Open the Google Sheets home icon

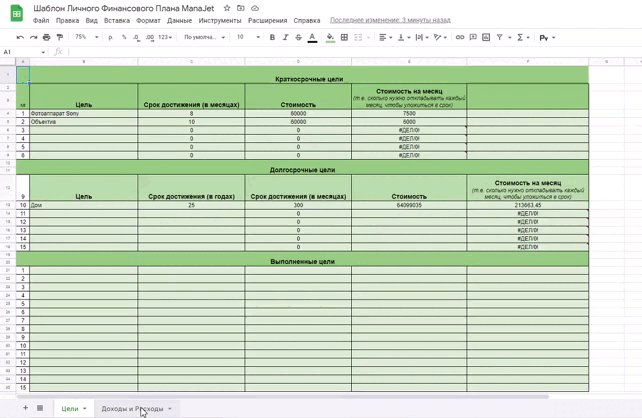click(x=16, y=14)
